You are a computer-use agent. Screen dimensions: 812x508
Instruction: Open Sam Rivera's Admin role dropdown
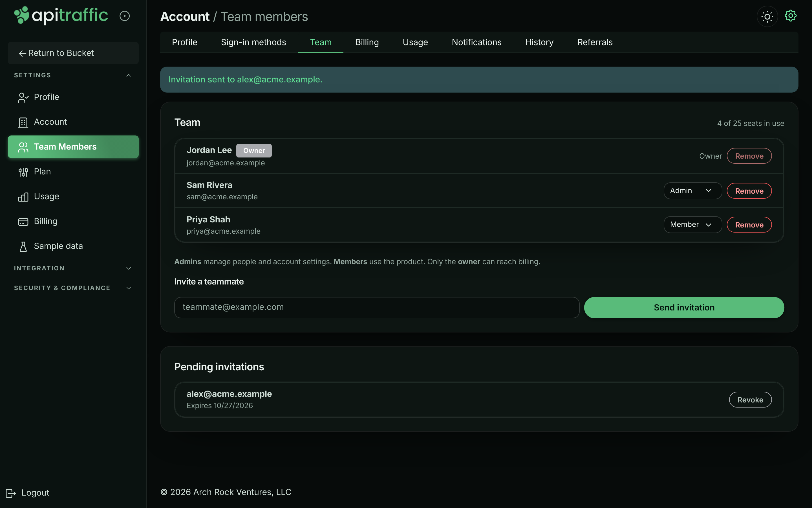tap(692, 190)
